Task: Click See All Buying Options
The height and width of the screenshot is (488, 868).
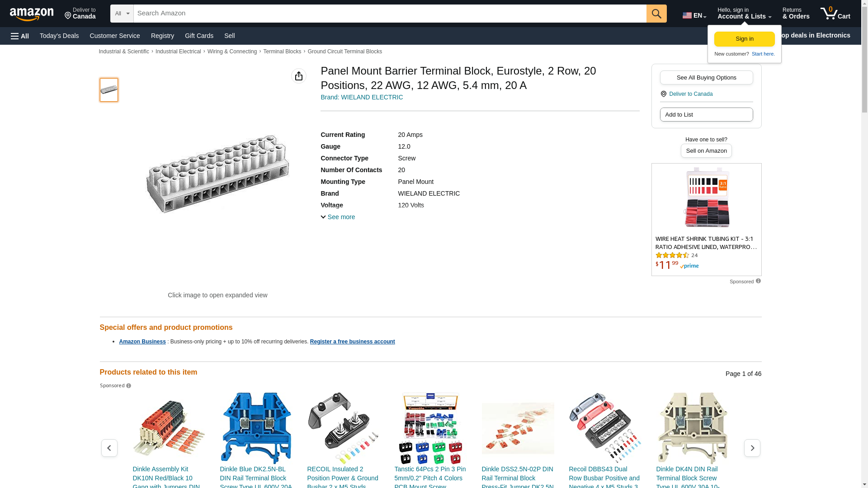Action: [x=706, y=77]
